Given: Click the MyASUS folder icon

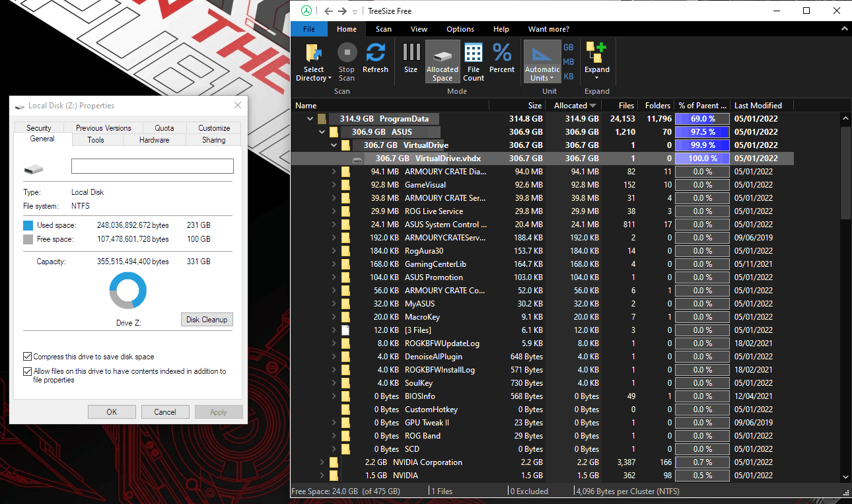Looking at the screenshot, I should 345,304.
